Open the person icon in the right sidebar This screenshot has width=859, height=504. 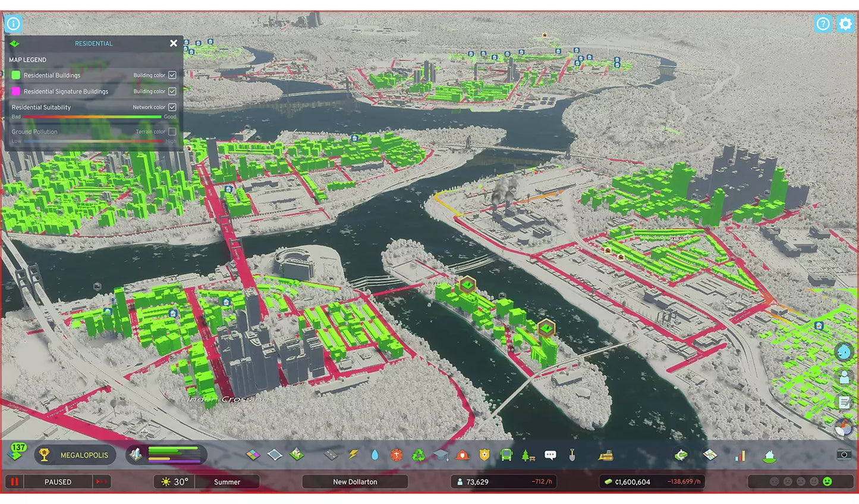(x=844, y=377)
